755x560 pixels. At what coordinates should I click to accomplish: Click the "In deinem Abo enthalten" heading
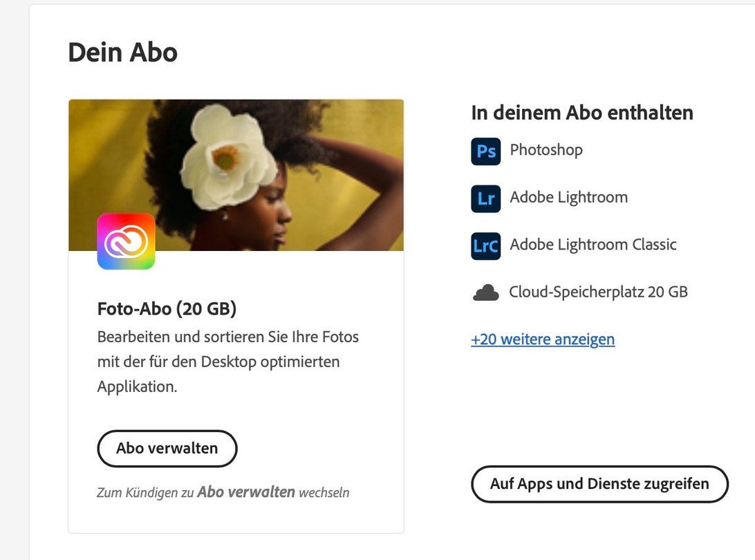click(x=582, y=113)
